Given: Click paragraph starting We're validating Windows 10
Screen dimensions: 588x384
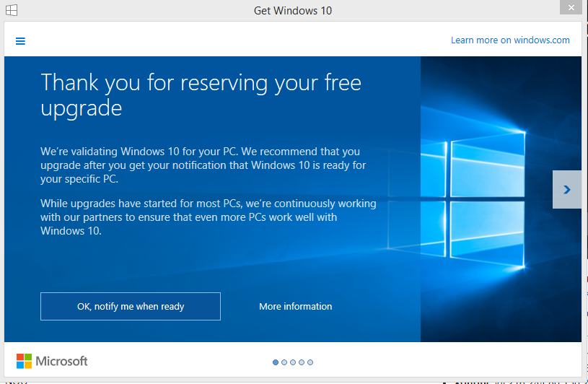Looking at the screenshot, I should click(203, 165).
